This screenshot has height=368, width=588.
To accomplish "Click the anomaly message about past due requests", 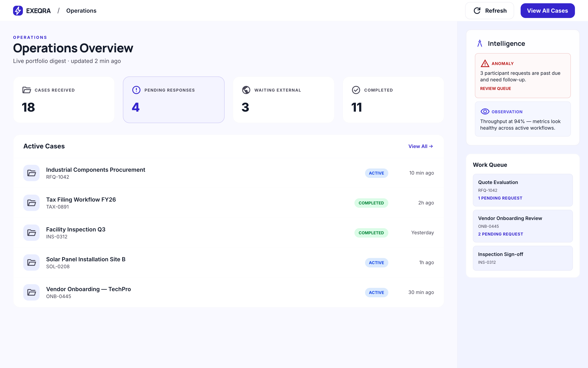I will [520, 76].
